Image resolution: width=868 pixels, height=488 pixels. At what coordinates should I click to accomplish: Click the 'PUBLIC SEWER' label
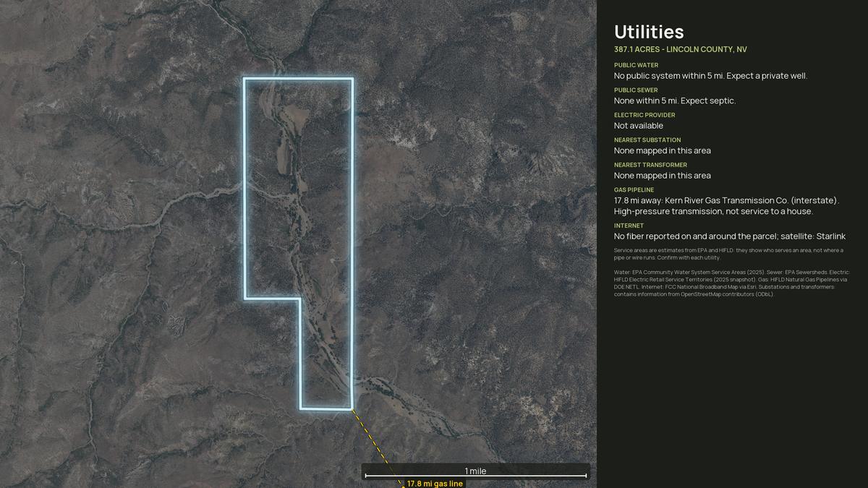click(x=636, y=90)
